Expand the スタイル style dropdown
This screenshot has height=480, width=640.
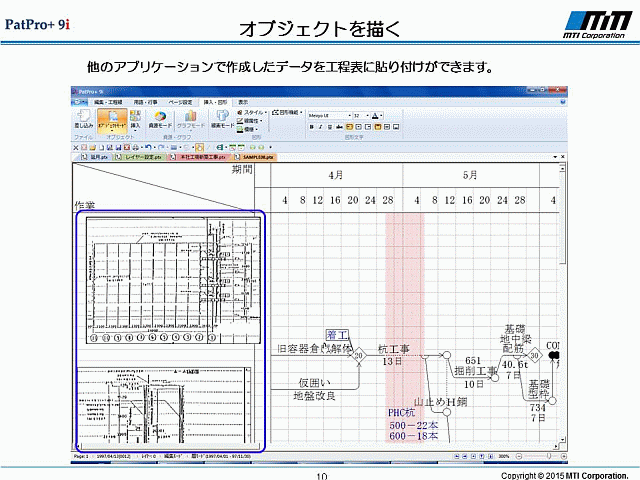pyautogui.click(x=252, y=112)
